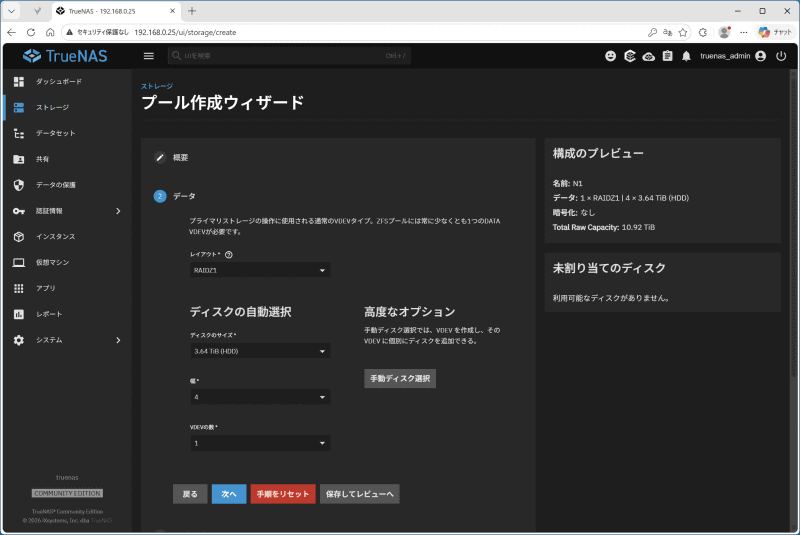Viewport: 800px width, 535px height.
Task: Open the TrueCommand status icon in the top bar
Action: [x=630, y=56]
